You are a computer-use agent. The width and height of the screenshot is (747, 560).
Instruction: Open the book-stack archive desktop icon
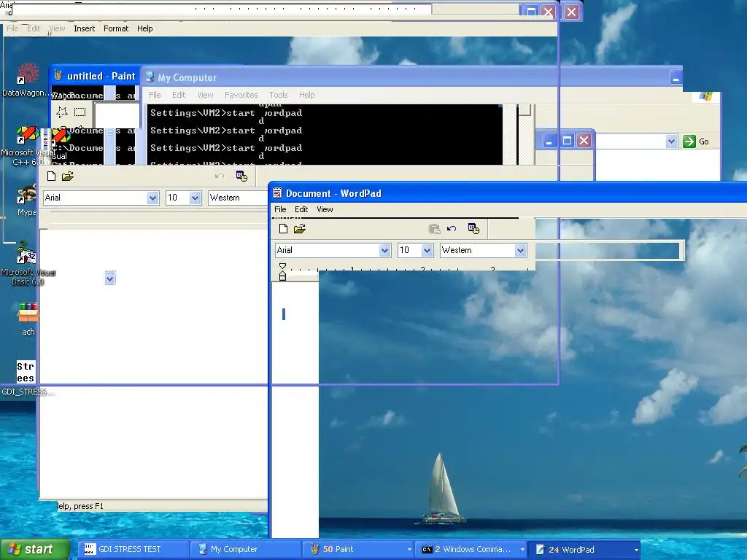pos(28,312)
